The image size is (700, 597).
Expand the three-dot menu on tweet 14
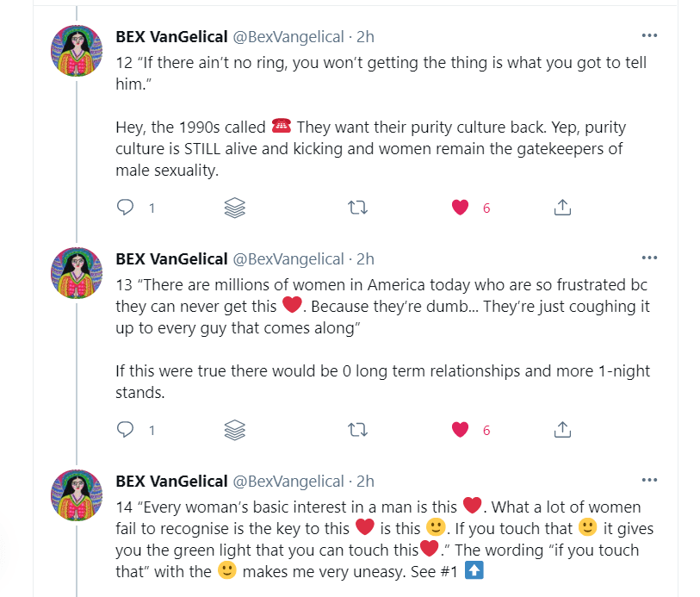[650, 479]
